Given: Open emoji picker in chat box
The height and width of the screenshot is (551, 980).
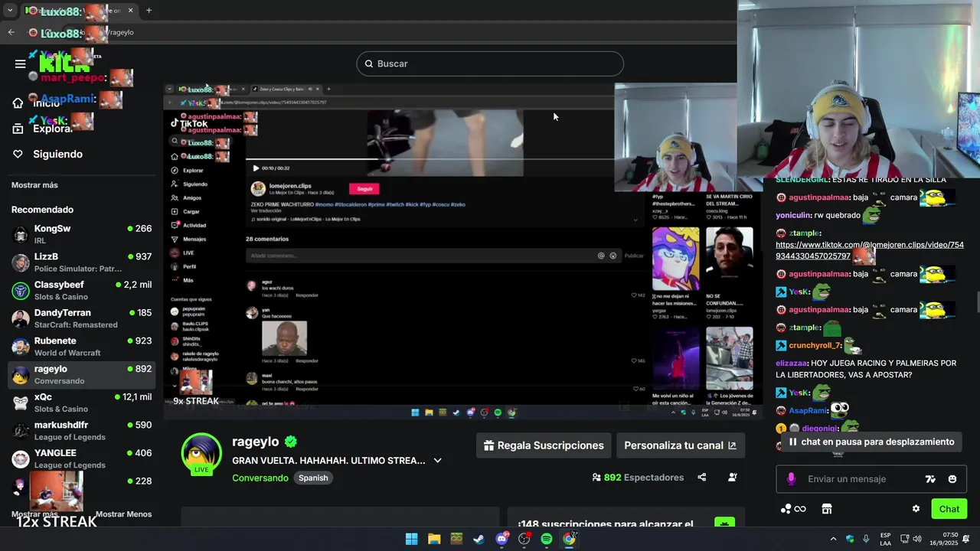Looking at the screenshot, I should (x=952, y=479).
